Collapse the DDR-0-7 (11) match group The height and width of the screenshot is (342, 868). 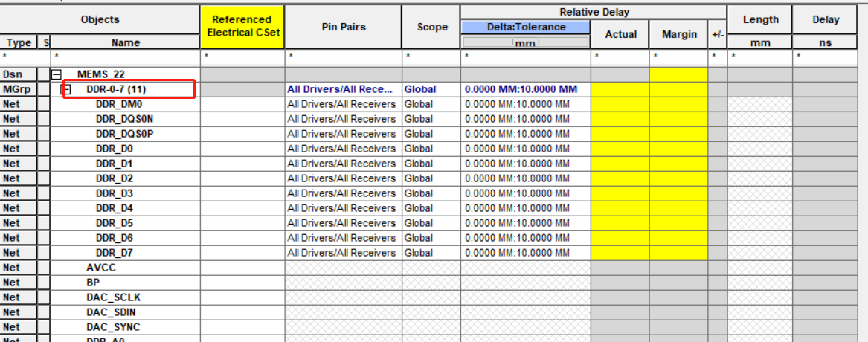[x=65, y=89]
